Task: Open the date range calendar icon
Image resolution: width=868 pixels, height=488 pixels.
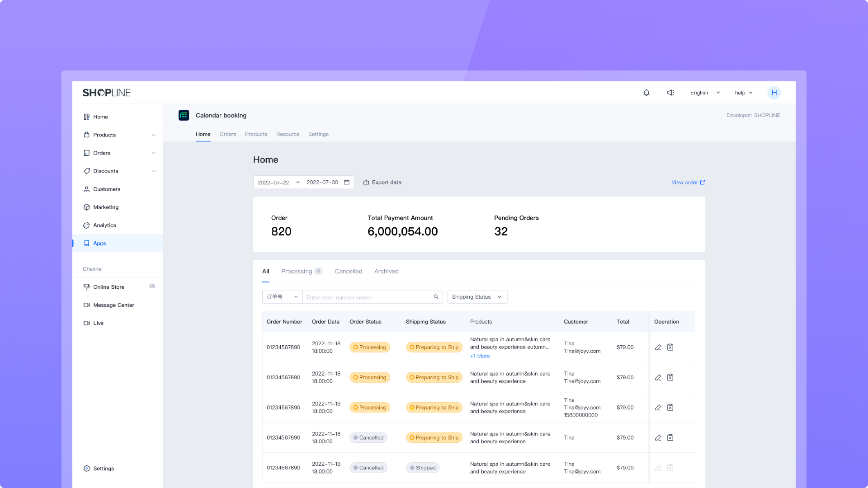Action: 347,182
